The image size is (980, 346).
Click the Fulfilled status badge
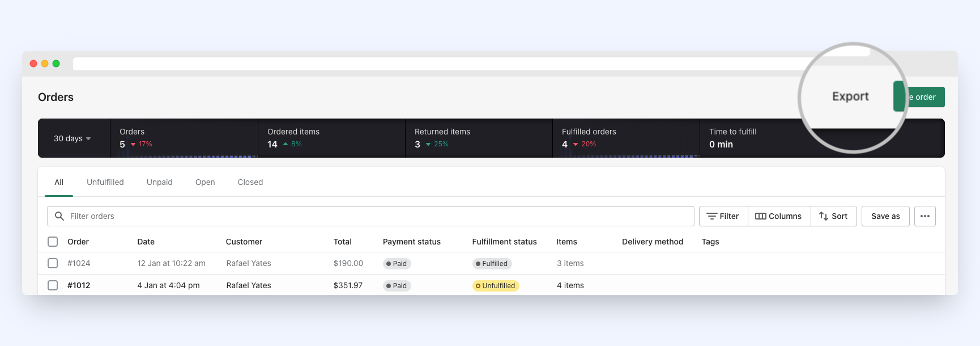point(492,264)
